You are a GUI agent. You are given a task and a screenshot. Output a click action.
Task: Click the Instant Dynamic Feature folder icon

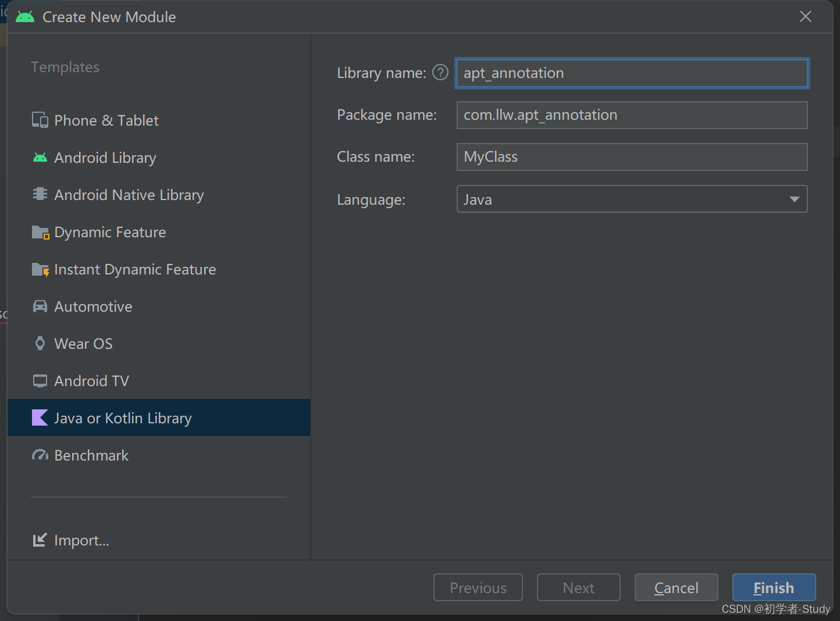point(40,270)
